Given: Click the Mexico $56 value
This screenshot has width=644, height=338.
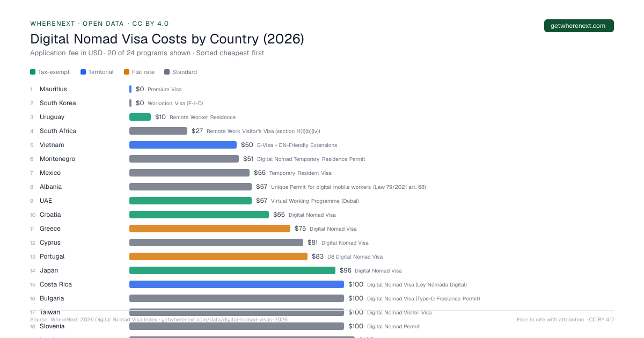Looking at the screenshot, I should pyautogui.click(x=260, y=173).
